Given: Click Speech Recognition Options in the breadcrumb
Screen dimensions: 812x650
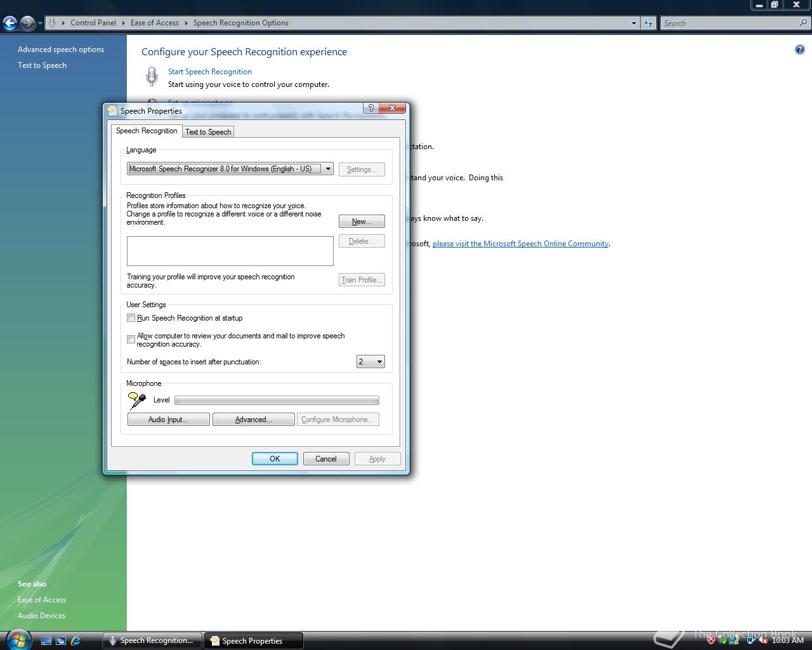Looking at the screenshot, I should coord(241,23).
